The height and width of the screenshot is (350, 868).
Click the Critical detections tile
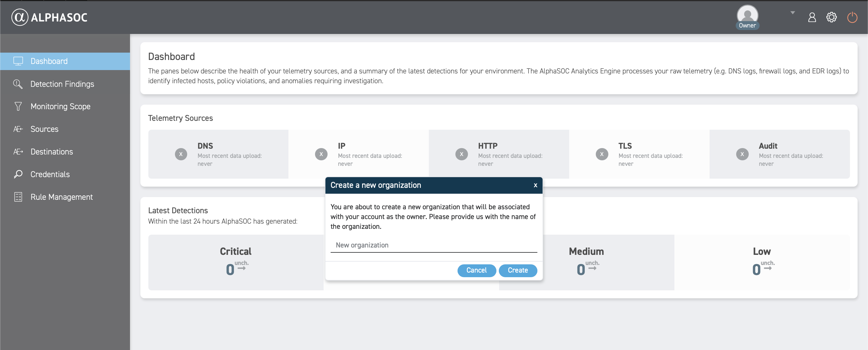click(236, 262)
